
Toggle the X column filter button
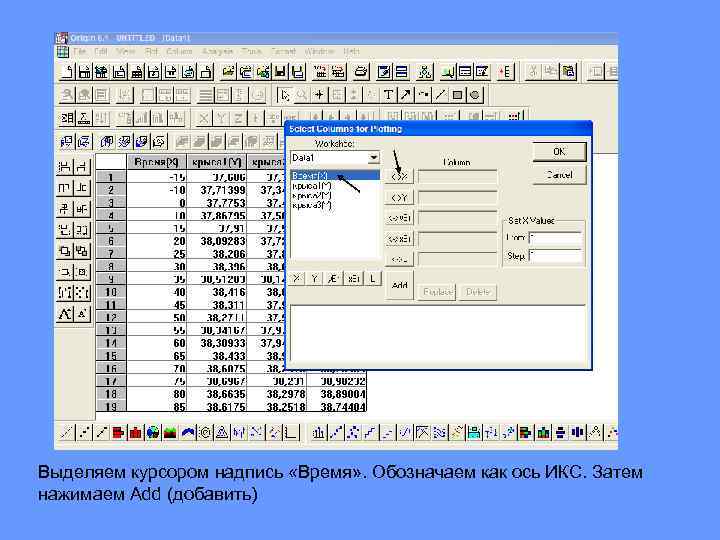(x=297, y=278)
